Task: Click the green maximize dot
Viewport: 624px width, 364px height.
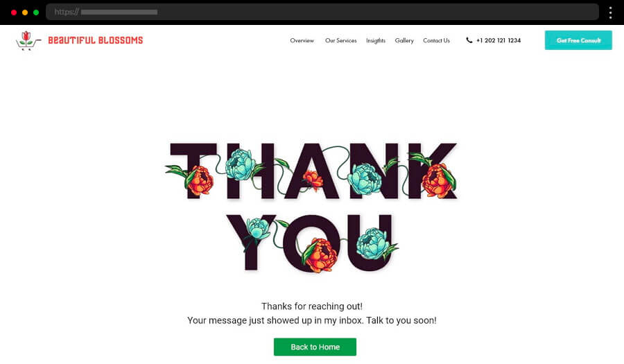Action: pos(36,12)
